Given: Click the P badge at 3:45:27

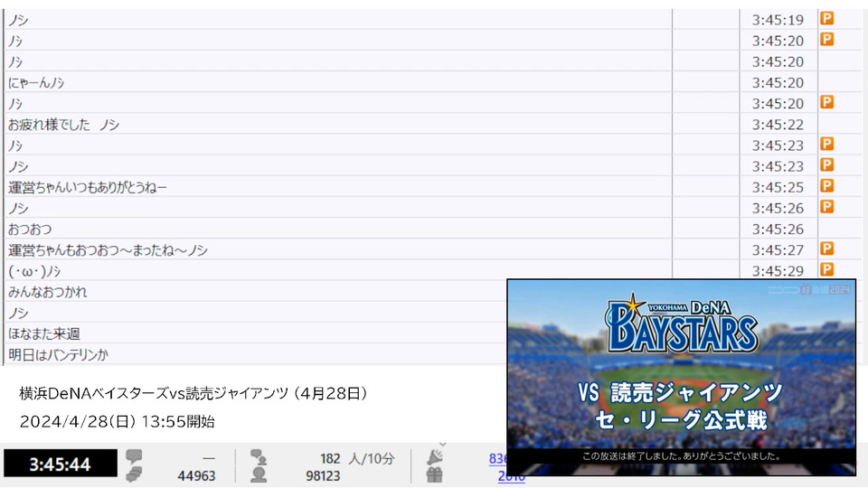Looking at the screenshot, I should point(827,249).
